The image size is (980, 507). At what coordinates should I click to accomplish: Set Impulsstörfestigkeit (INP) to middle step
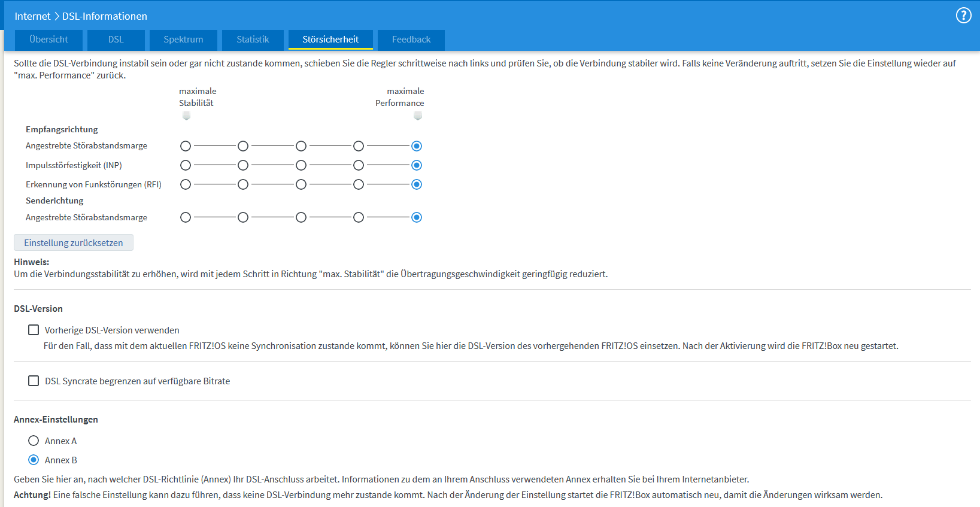(x=301, y=165)
